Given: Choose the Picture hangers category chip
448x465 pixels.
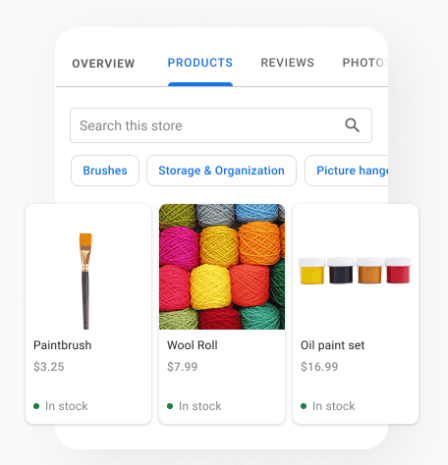Looking at the screenshot, I should (347, 170).
